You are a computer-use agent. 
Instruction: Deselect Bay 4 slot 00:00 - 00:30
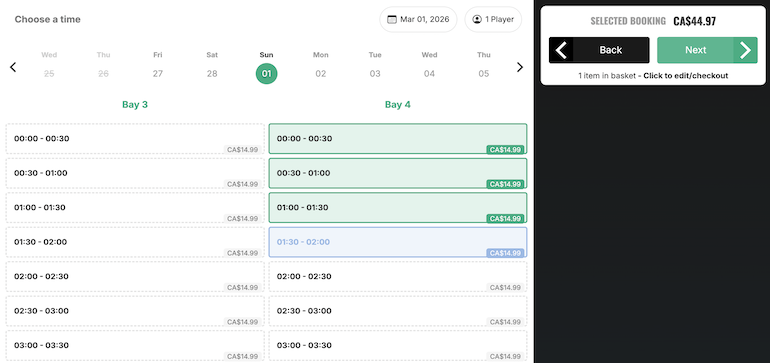[398, 139]
